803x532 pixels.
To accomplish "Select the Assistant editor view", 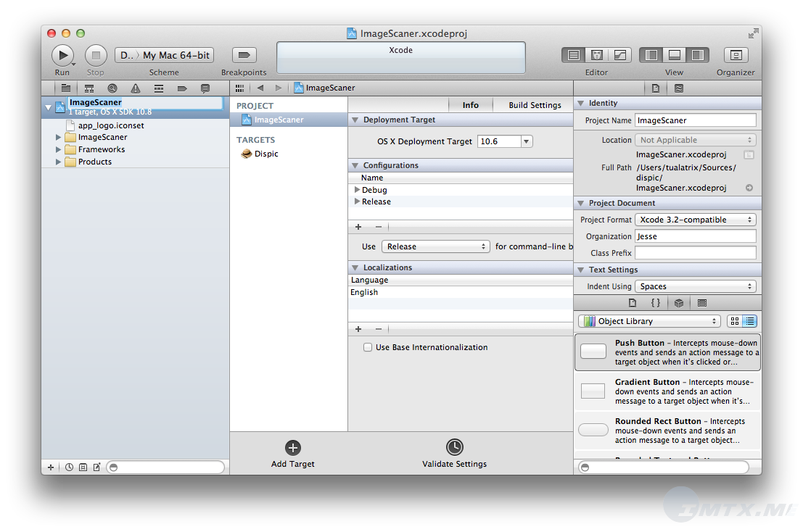I will pyautogui.click(x=596, y=55).
